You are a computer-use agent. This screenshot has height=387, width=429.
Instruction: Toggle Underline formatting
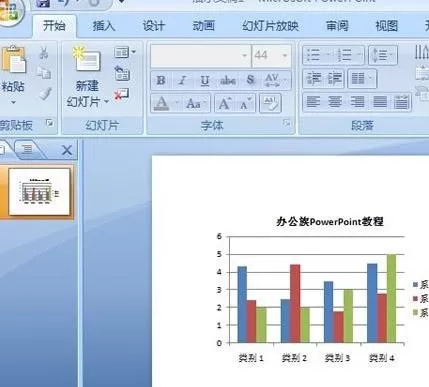tap(205, 80)
